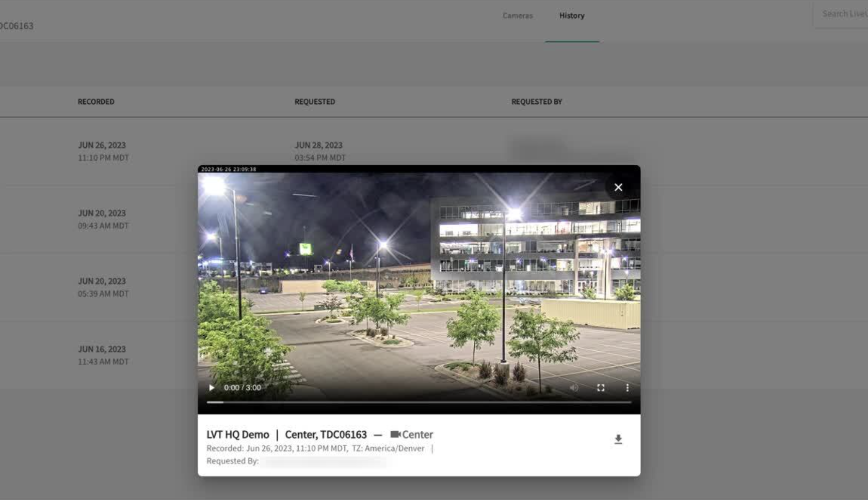Select the History tab
Viewport: 868px width, 500px height.
(572, 15)
